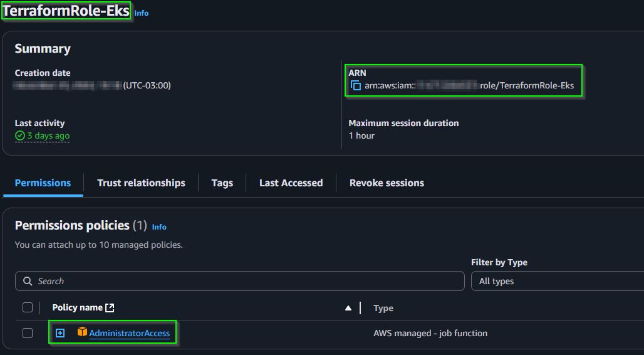The height and width of the screenshot is (355, 644).
Task: Open the Trust relationships tab
Action: click(x=141, y=183)
